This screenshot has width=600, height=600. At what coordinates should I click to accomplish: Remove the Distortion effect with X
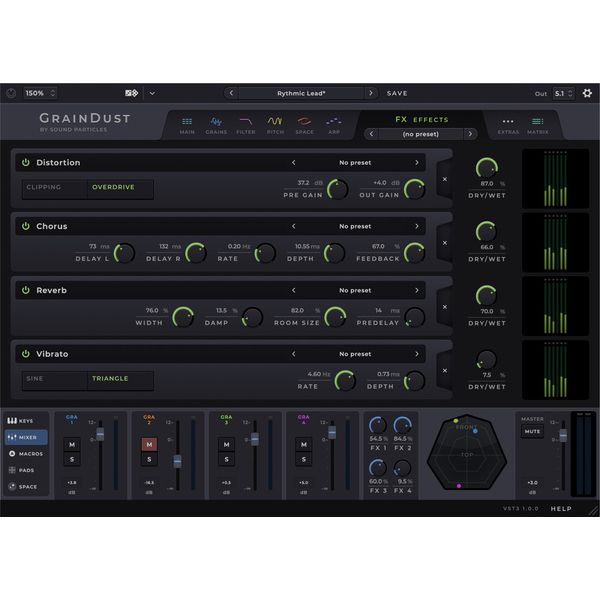[x=445, y=179]
